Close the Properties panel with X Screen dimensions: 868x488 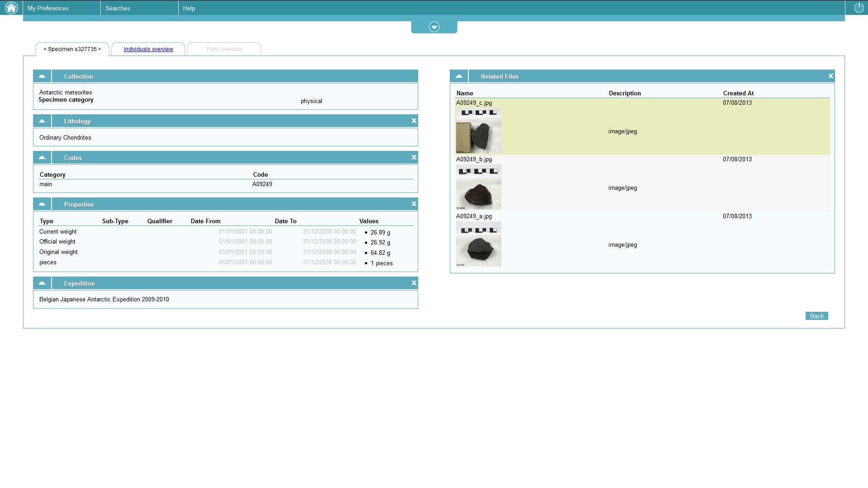(x=414, y=204)
